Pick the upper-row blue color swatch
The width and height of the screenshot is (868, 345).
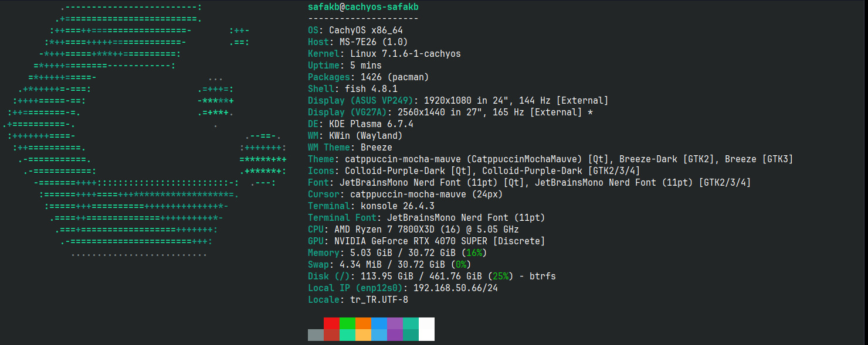[379, 323]
